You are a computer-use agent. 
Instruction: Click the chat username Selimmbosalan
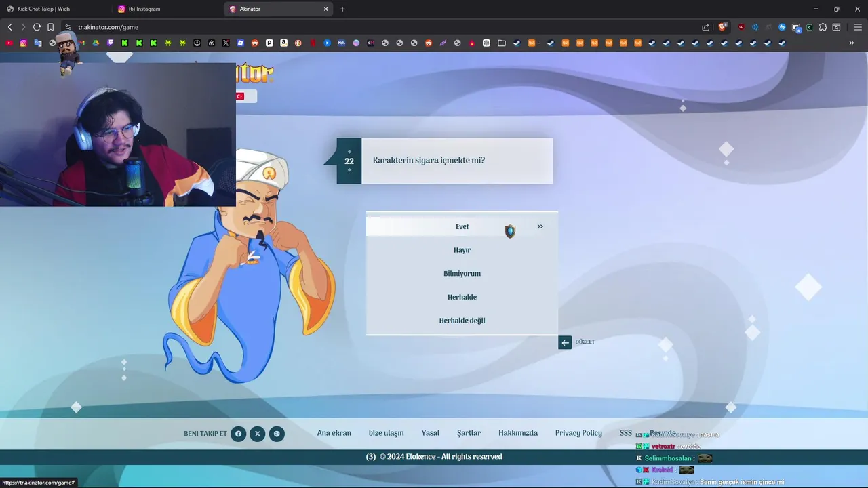(x=668, y=458)
